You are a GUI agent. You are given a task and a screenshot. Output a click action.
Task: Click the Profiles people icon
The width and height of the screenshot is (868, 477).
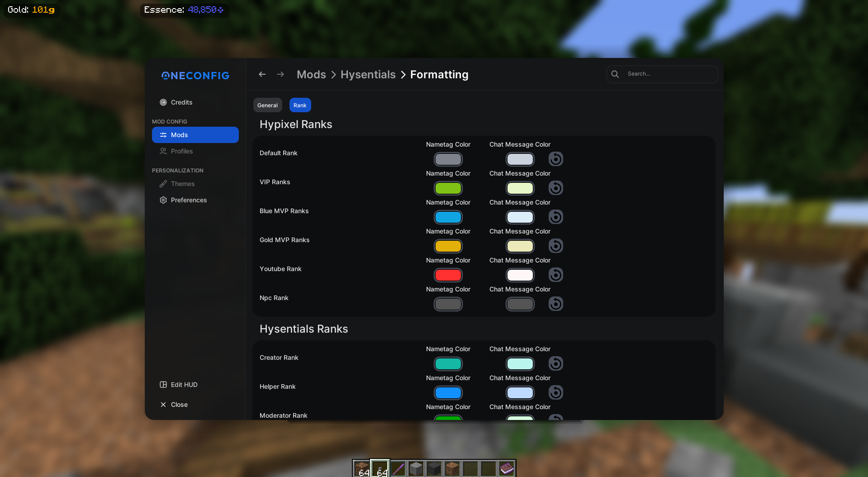163,151
